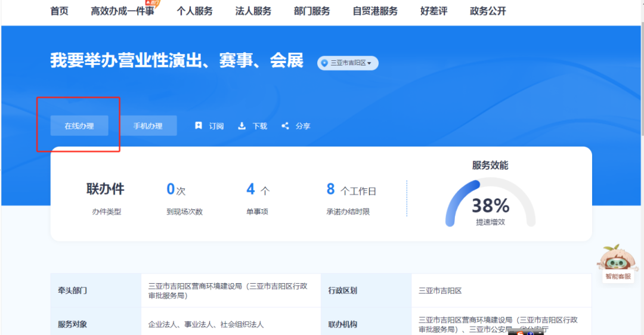This screenshot has width=644, height=335.
Task: Open the 智能客服 mascot assistant
Action: 618,259
